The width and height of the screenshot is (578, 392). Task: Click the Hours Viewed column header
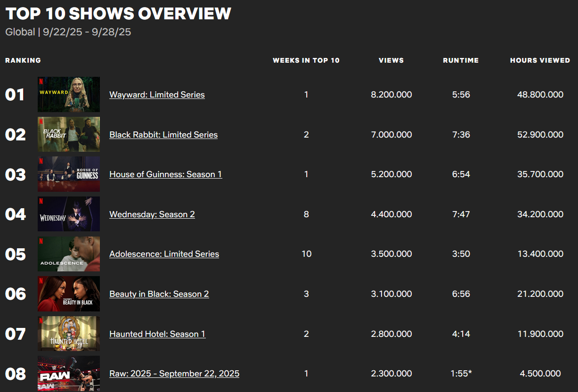pos(540,60)
